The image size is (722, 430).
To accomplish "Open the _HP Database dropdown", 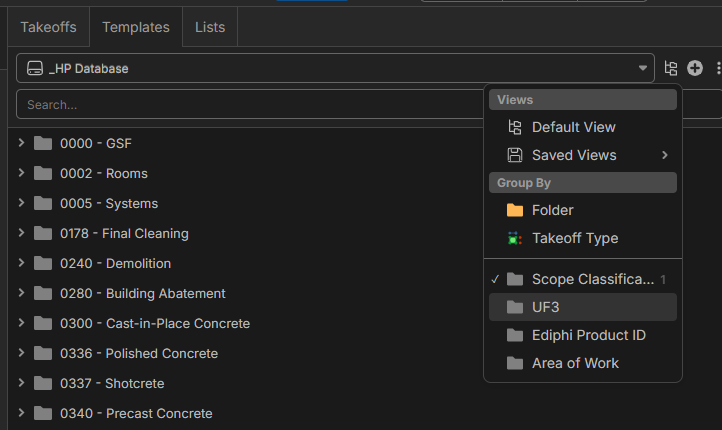I will [335, 69].
